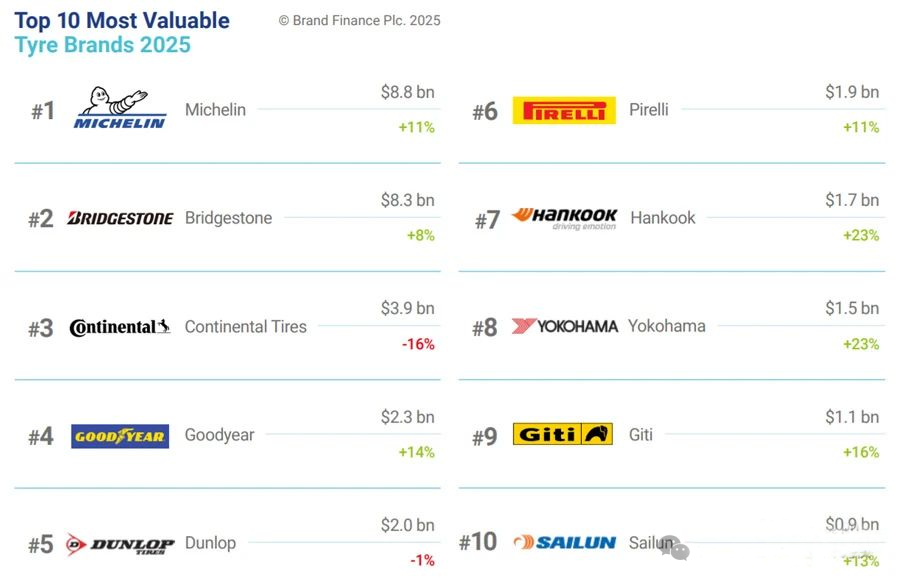Click Dunlop's -1% change figure
The width and height of the screenshot is (900, 583).
point(422,561)
